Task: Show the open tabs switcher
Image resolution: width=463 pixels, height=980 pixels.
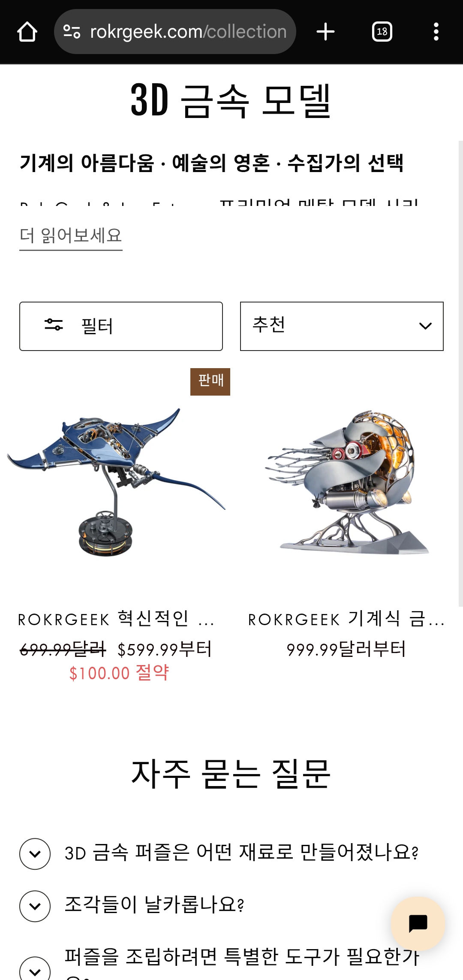Action: point(382,32)
